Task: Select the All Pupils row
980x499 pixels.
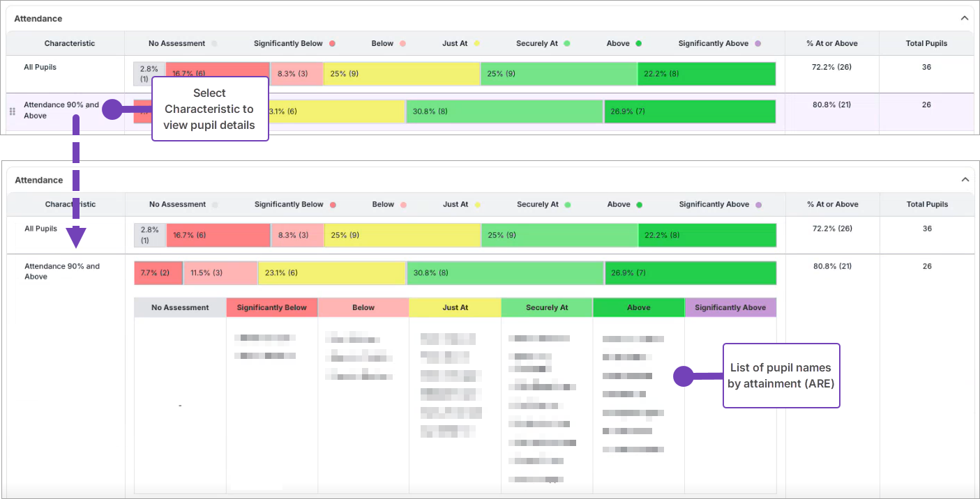Action: click(42, 67)
